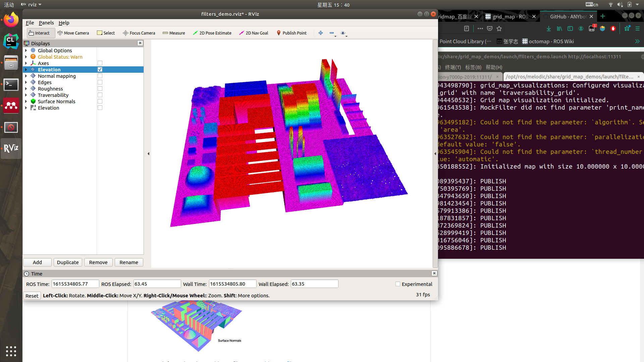
Task: Open the Panels menu
Action: pos(46,23)
